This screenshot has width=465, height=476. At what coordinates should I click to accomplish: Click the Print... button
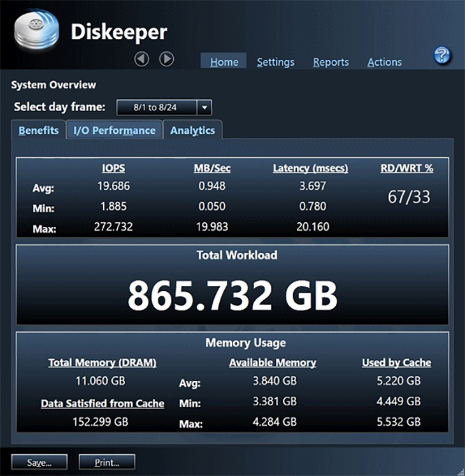[x=107, y=463]
